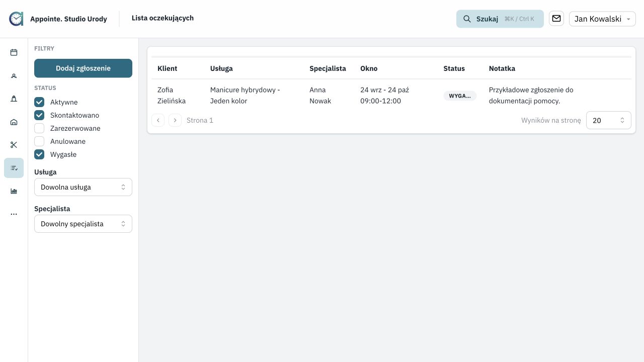Screen dimensions: 644x362
Task: Check the Zarezerwowane status filter
Action: pyautogui.click(x=39, y=128)
